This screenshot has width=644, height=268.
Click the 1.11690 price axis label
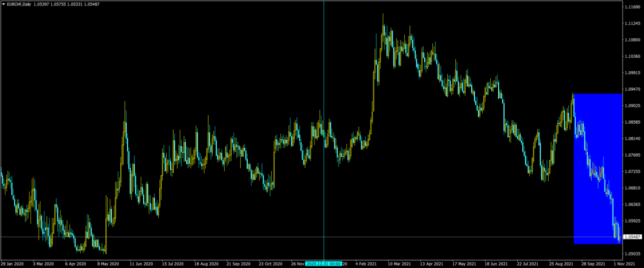tap(632, 7)
